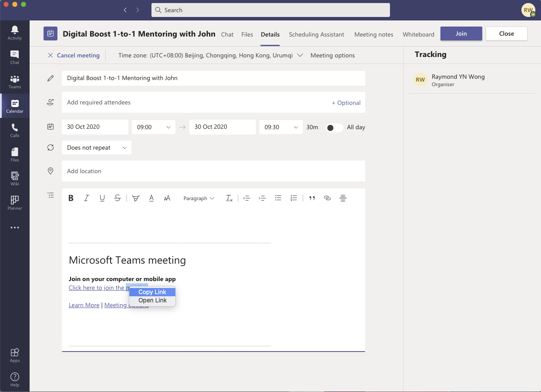This screenshot has height=392, width=541.
Task: Insert a hyperlink using link icon
Action: tap(327, 198)
